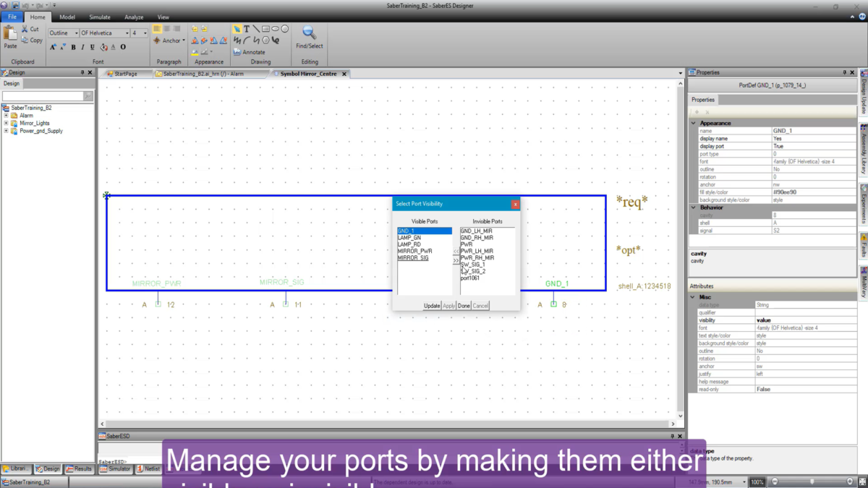The height and width of the screenshot is (488, 868).
Task: Select the Ellipse drawing tool
Action: click(275, 30)
